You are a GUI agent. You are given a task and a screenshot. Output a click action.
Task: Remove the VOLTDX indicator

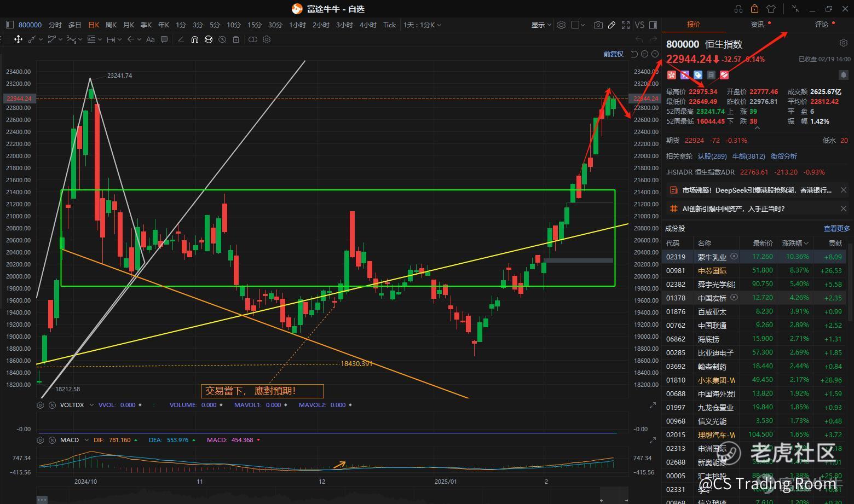point(52,405)
